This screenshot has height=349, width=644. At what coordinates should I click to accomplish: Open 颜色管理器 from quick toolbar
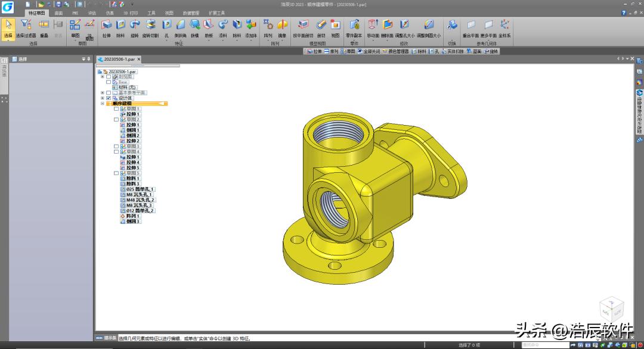[395, 51]
